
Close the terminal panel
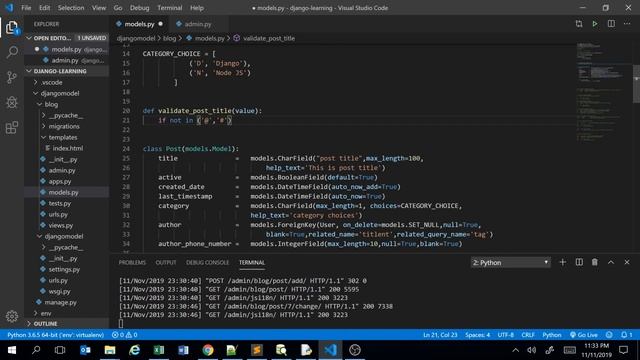[627, 262]
